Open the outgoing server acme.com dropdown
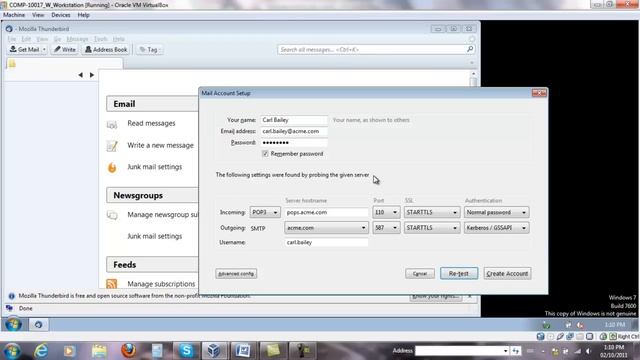The image size is (640, 360). tap(326, 228)
